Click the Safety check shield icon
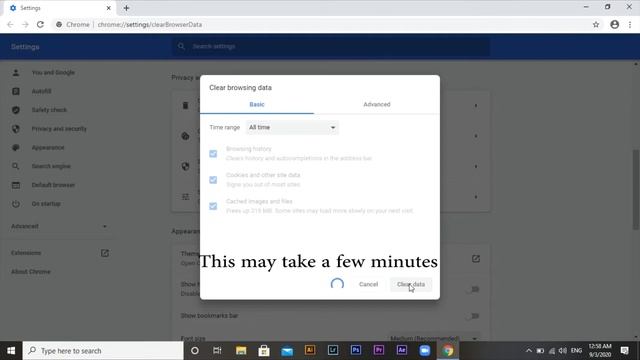The width and height of the screenshot is (640, 360). click(16, 110)
